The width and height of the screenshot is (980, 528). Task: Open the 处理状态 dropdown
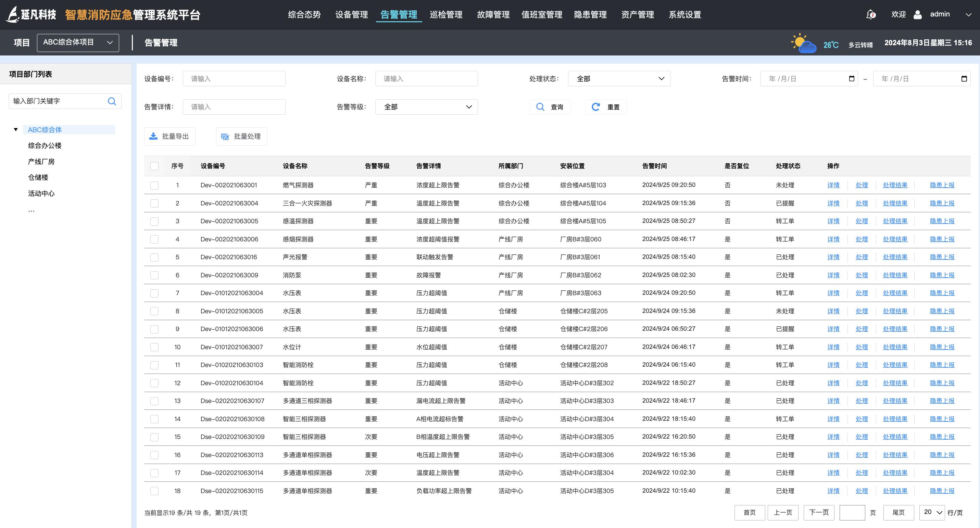pyautogui.click(x=619, y=78)
